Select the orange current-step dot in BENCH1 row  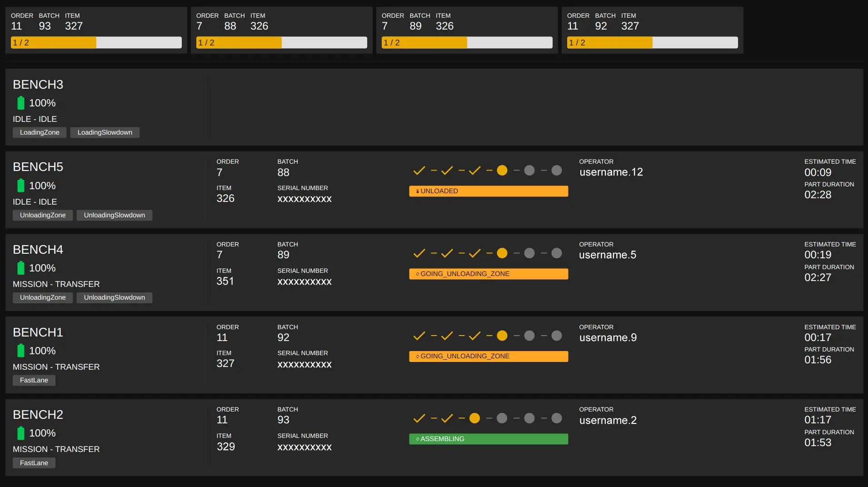(502, 336)
